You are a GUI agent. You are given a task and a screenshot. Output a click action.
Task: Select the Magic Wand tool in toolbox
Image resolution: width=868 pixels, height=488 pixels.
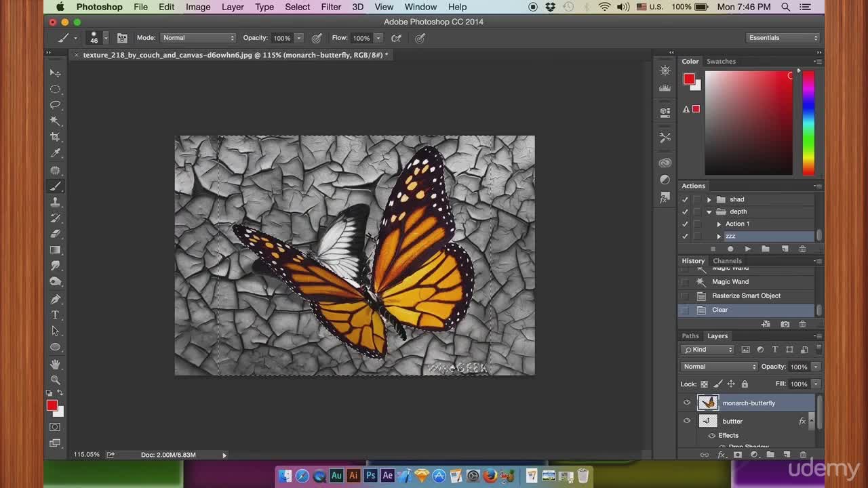tap(56, 121)
